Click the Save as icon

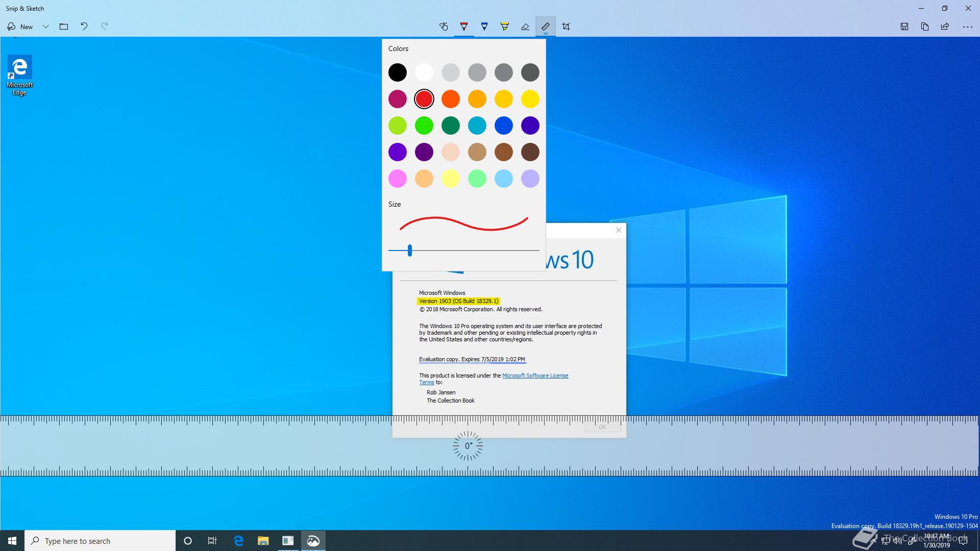(904, 27)
